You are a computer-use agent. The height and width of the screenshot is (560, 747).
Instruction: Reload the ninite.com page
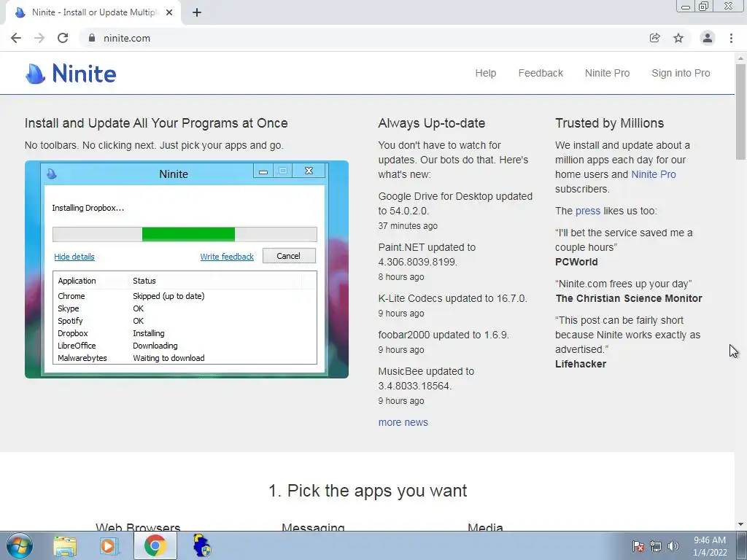click(x=63, y=38)
